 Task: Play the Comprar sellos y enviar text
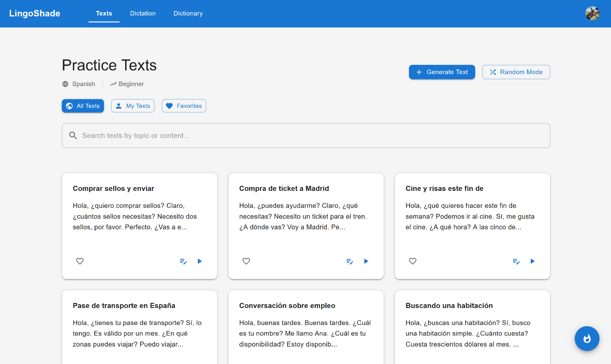point(200,261)
